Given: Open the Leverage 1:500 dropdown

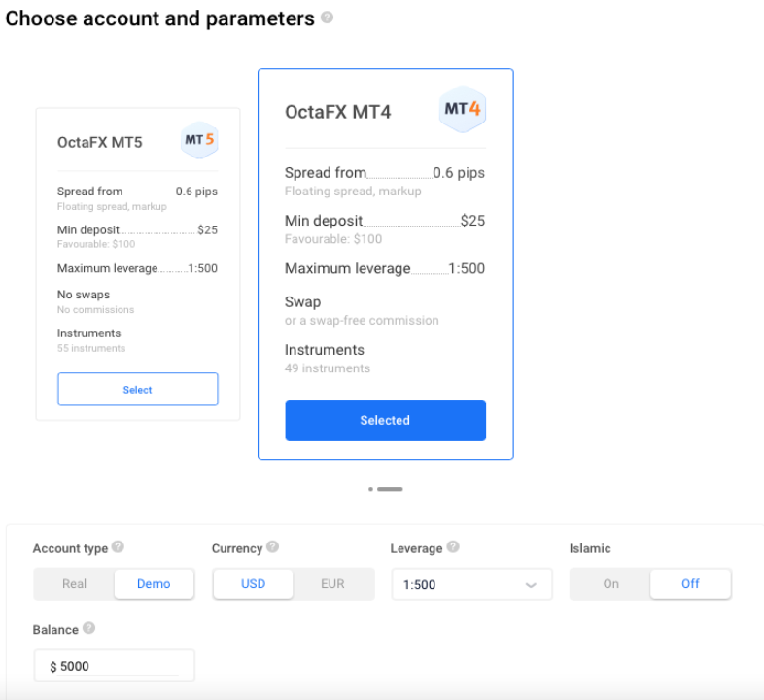Looking at the screenshot, I should [471, 584].
